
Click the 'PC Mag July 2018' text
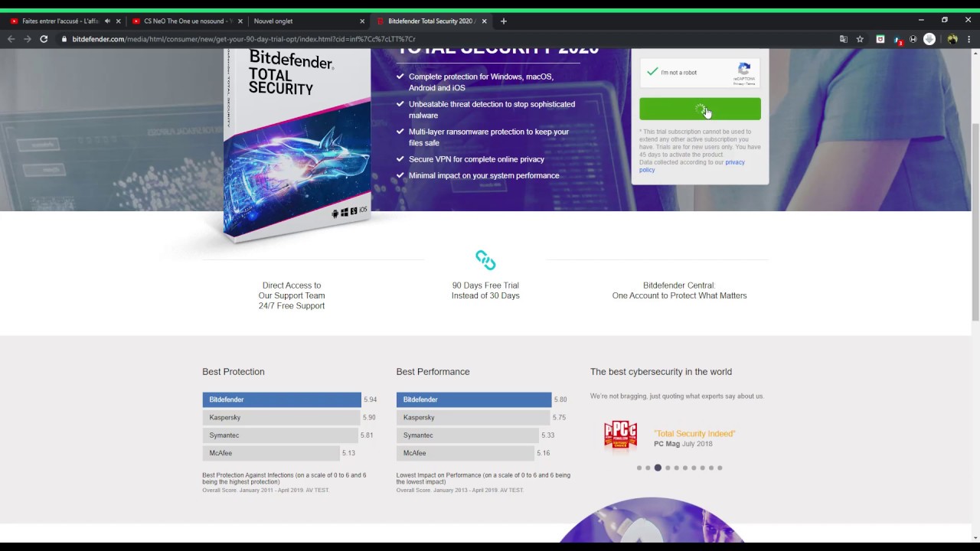(x=683, y=444)
